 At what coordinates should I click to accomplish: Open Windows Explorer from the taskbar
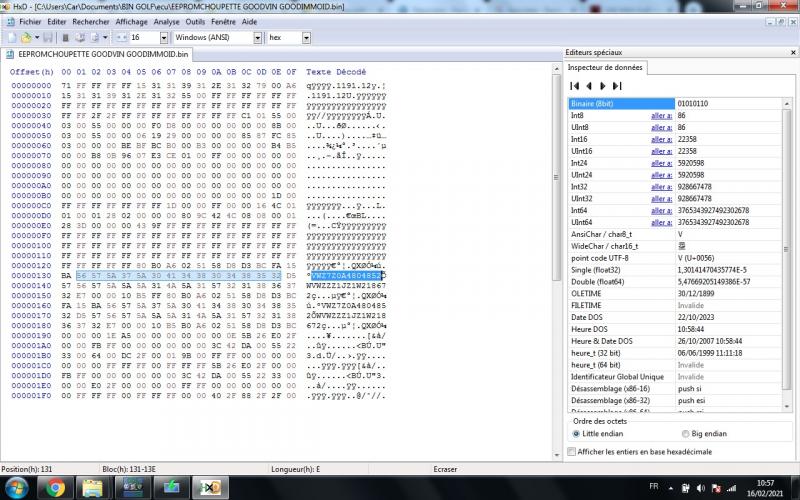coord(93,488)
